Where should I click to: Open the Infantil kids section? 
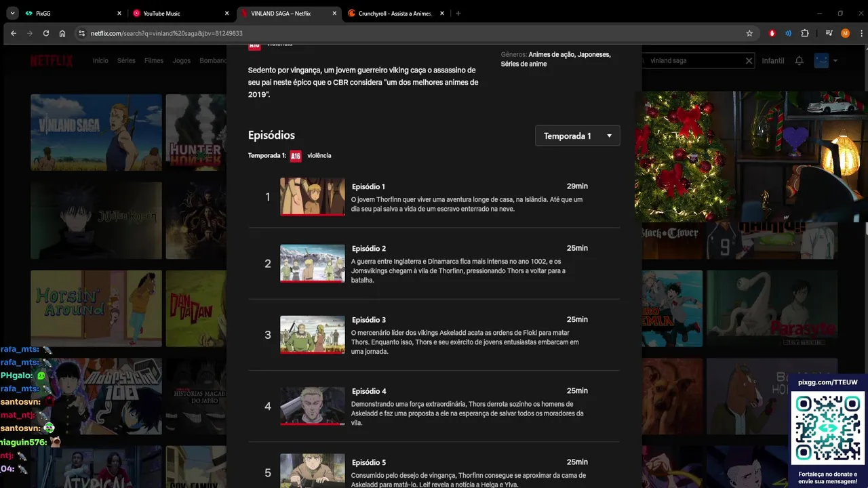[773, 60]
